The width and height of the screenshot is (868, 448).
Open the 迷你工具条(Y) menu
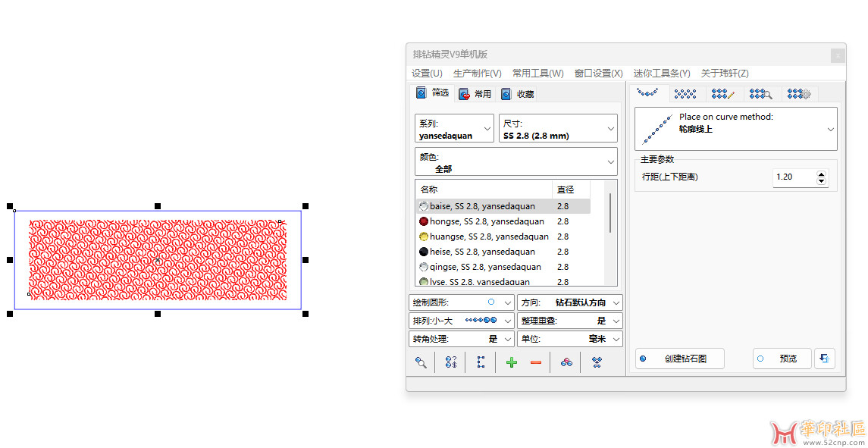[662, 73]
